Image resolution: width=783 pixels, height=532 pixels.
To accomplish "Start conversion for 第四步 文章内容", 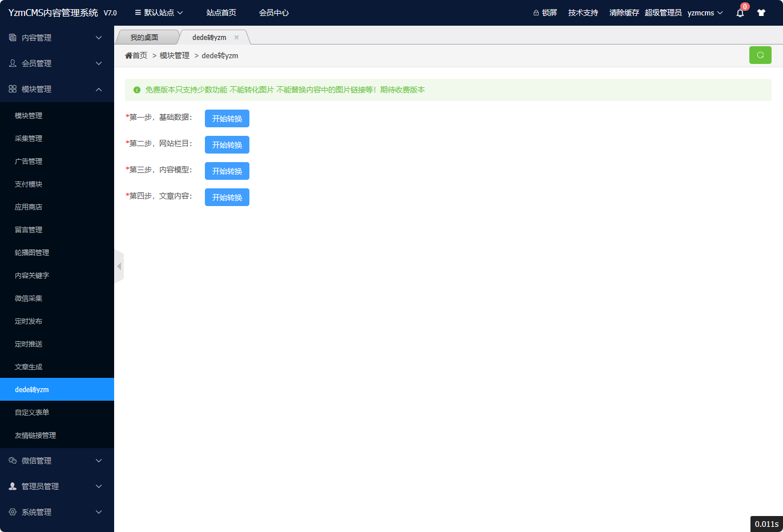I will pyautogui.click(x=227, y=197).
